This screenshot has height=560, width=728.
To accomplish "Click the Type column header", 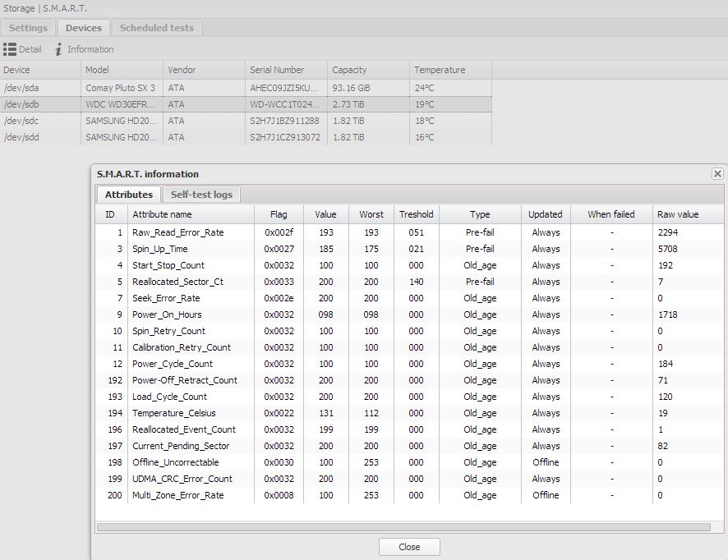I will (480, 214).
